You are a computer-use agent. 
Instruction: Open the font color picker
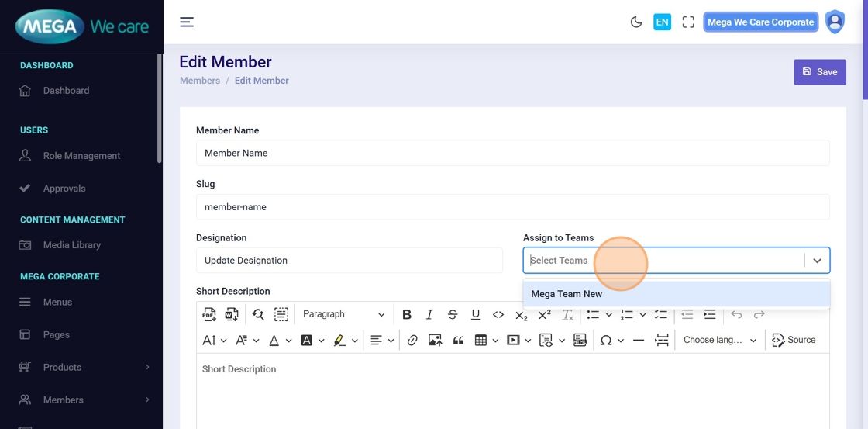click(274, 340)
